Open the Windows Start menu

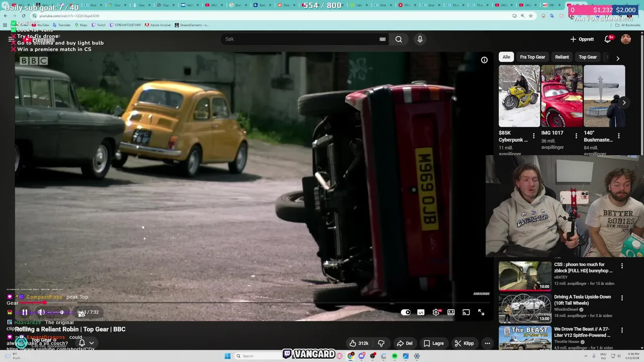[227, 356]
